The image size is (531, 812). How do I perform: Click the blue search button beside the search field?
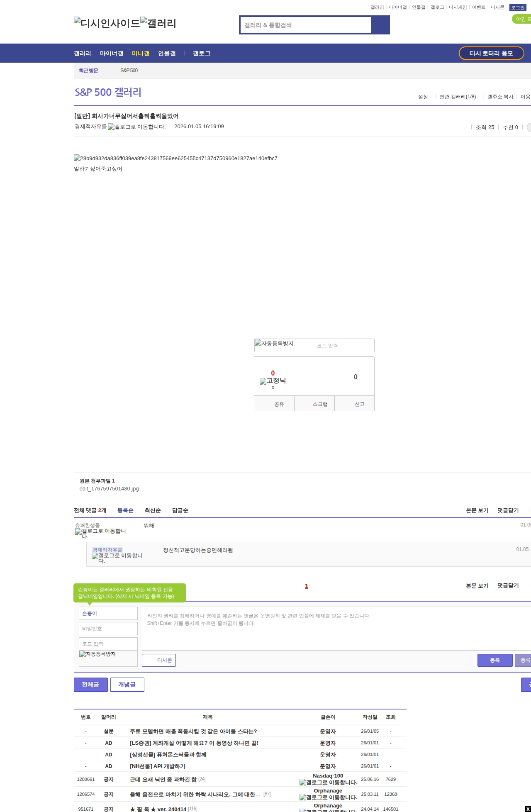point(380,25)
